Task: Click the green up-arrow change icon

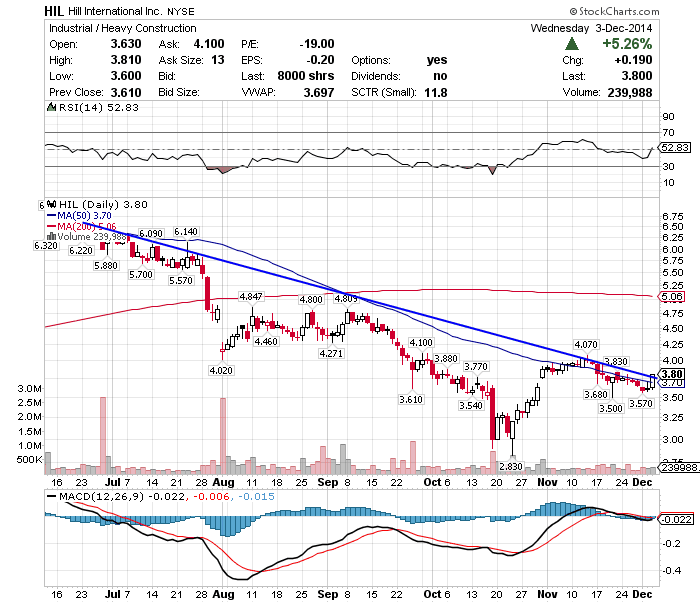Action: tap(572, 44)
